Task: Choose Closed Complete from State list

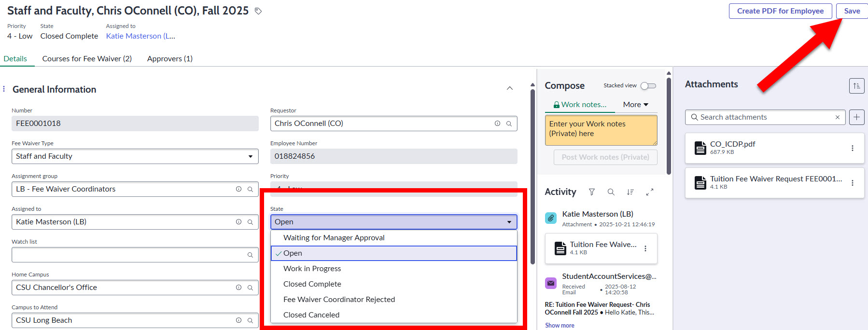Action: (x=312, y=284)
